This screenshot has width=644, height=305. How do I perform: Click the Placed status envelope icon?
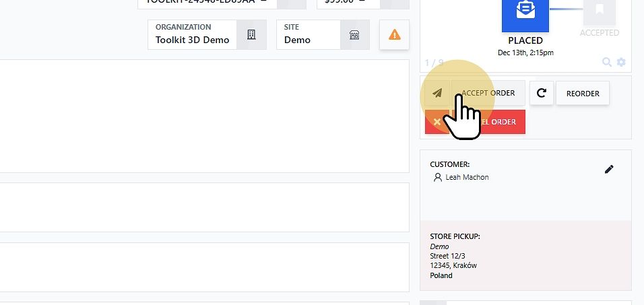pyautogui.click(x=525, y=11)
